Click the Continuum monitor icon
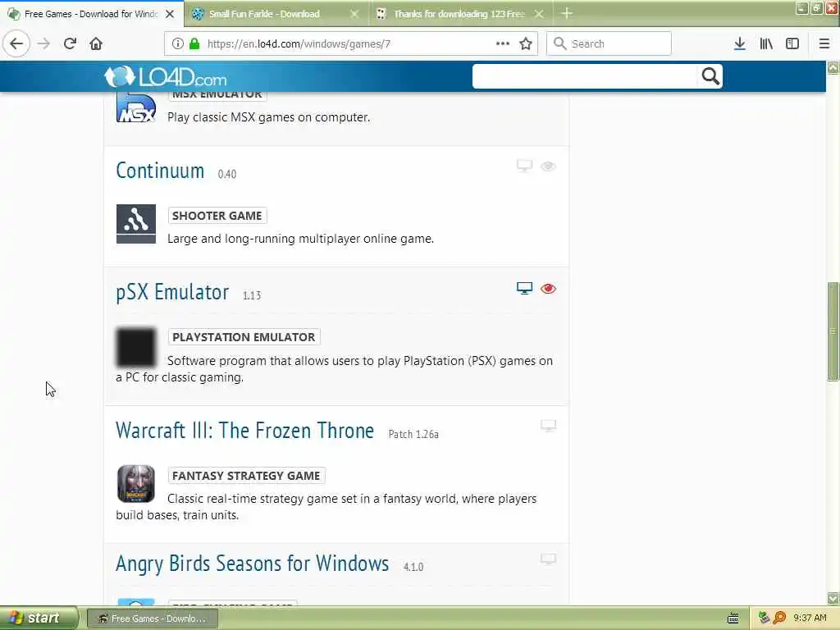This screenshot has width=840, height=630. tap(524, 166)
